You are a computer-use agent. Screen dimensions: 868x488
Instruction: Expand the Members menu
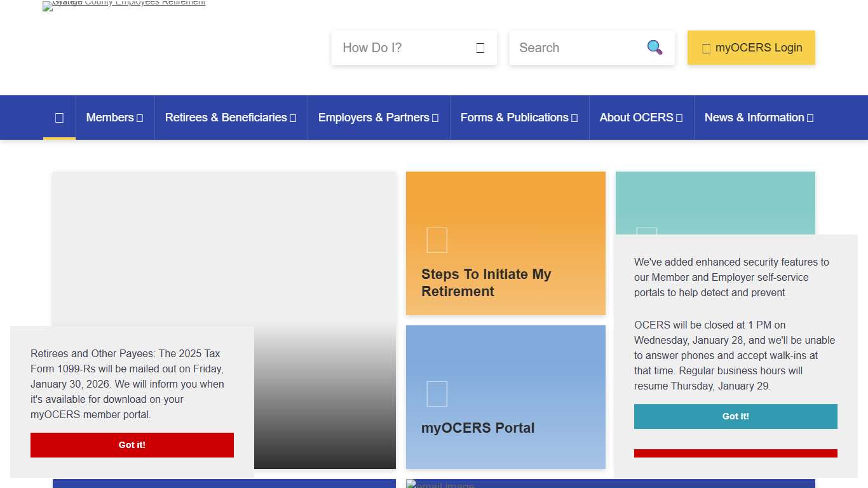point(115,118)
